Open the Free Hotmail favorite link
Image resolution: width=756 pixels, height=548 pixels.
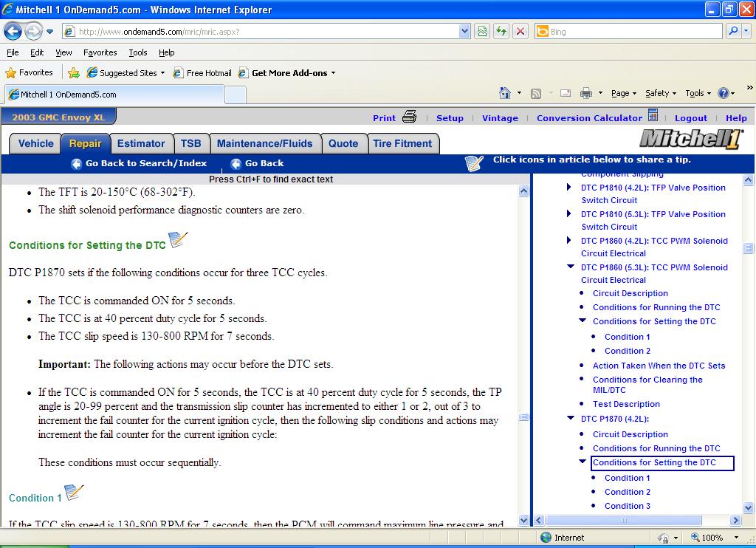[202, 73]
